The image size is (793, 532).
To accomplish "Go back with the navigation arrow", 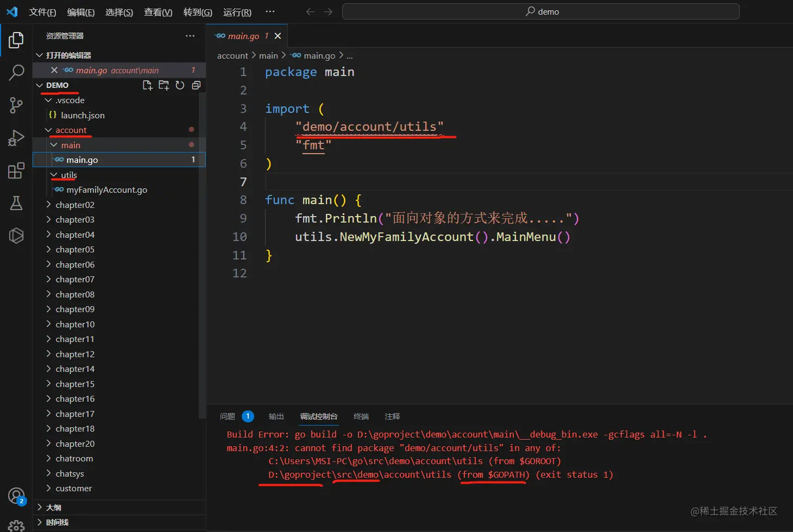I will pos(310,11).
